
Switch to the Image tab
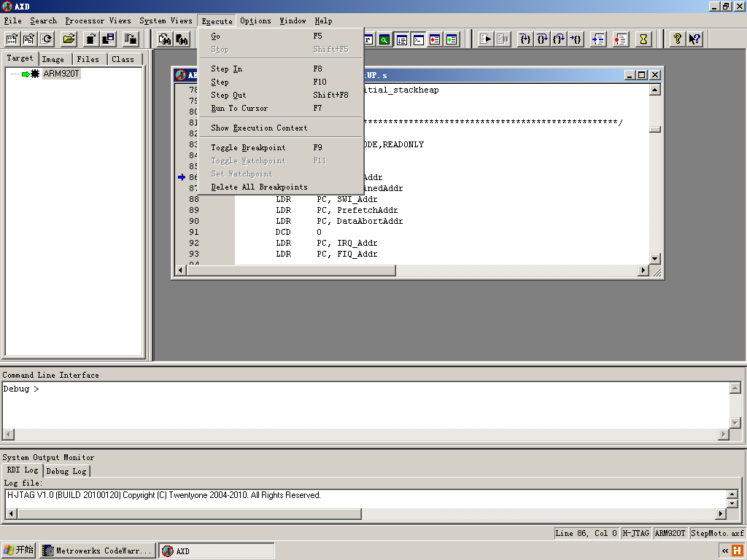click(53, 59)
